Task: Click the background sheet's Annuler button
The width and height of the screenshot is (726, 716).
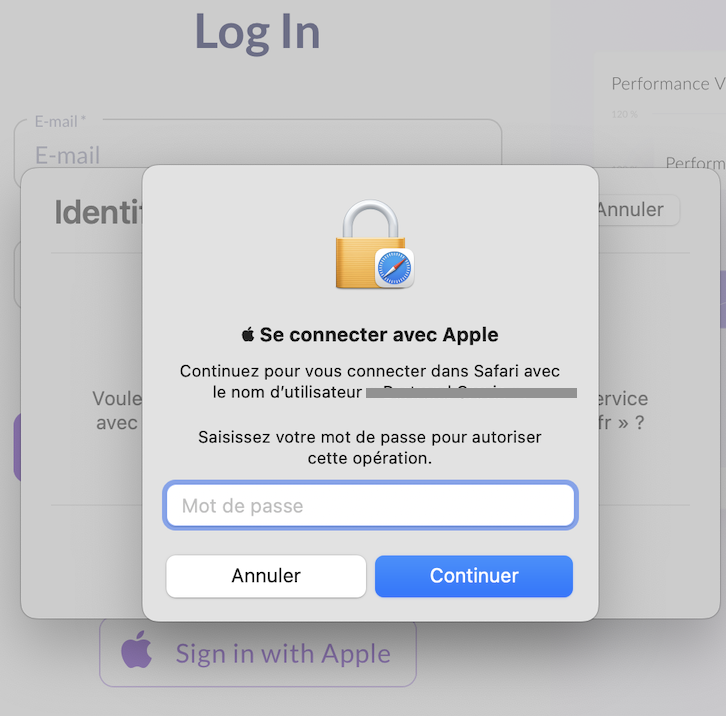Action: click(x=632, y=210)
